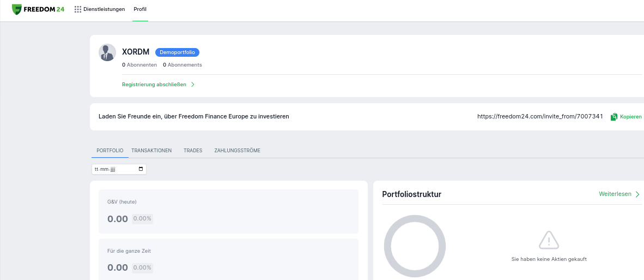Click the Demoportfolio badge
Image resolution: width=644 pixels, height=280 pixels.
[x=178, y=52]
